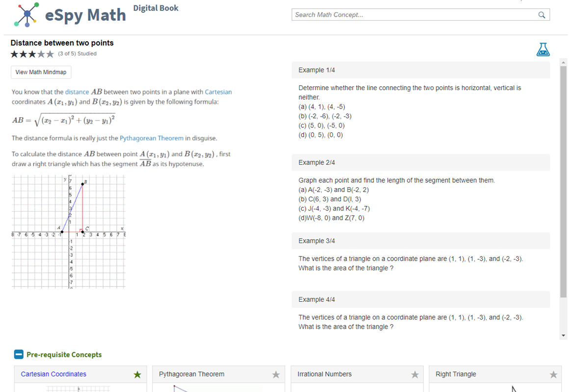Click the coordinate graph triangle image
Image resolution: width=574 pixels, height=392 pixels.
tap(69, 231)
